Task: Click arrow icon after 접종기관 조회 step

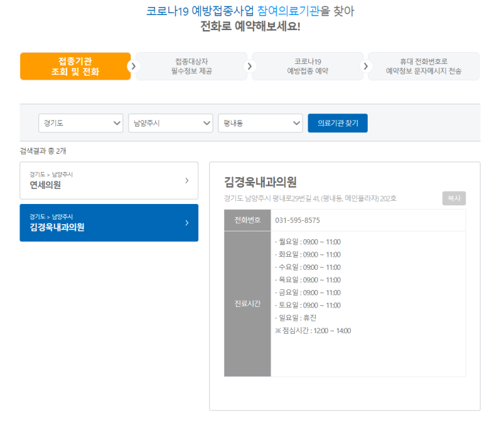Action: [133, 66]
